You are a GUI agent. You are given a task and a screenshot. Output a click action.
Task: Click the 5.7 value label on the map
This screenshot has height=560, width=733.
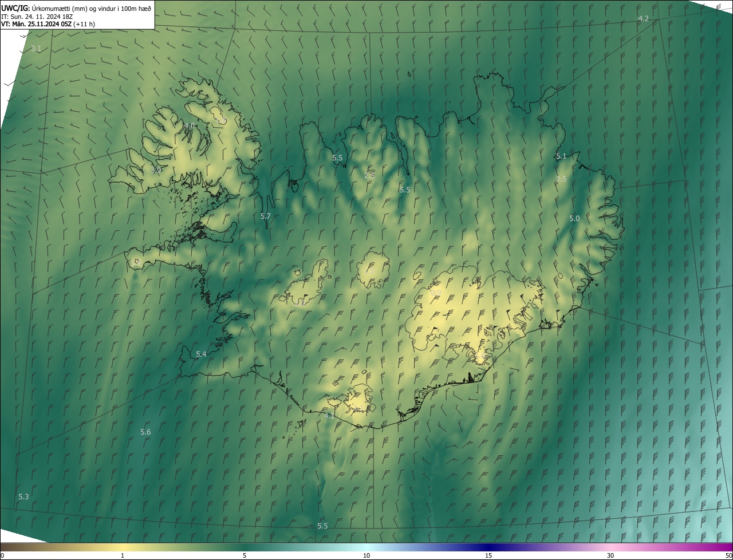click(x=266, y=216)
